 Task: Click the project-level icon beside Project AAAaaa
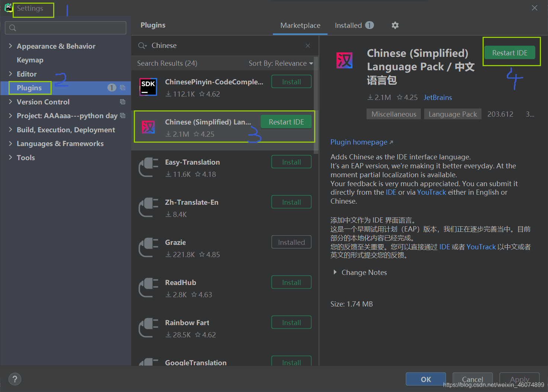(x=122, y=116)
